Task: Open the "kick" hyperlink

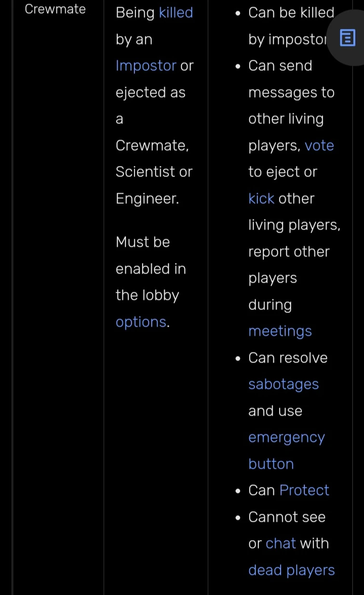Action: coord(261,199)
